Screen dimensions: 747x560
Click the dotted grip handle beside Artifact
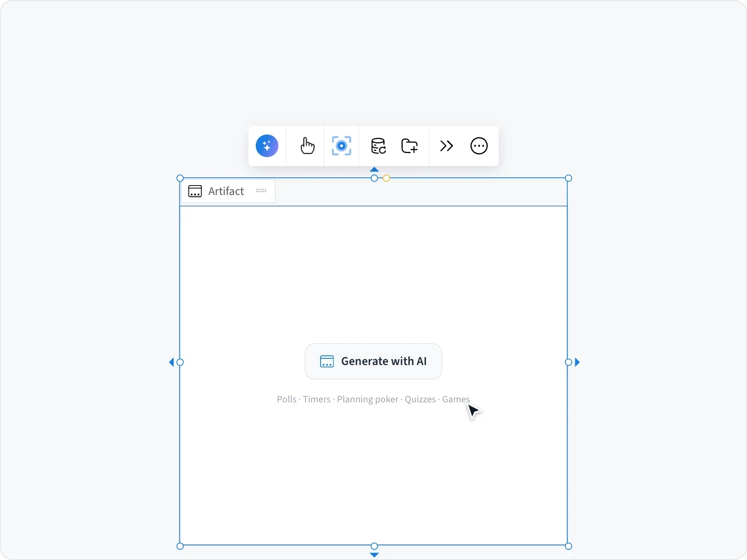[261, 191]
